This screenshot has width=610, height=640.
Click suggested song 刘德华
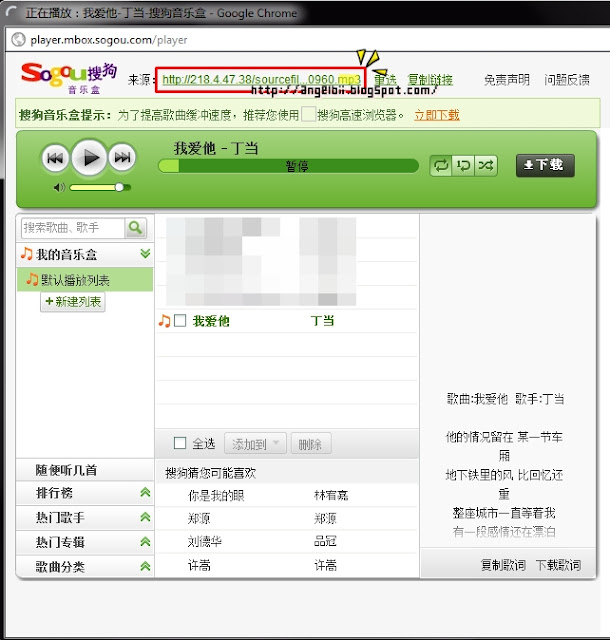pyautogui.click(x=205, y=542)
